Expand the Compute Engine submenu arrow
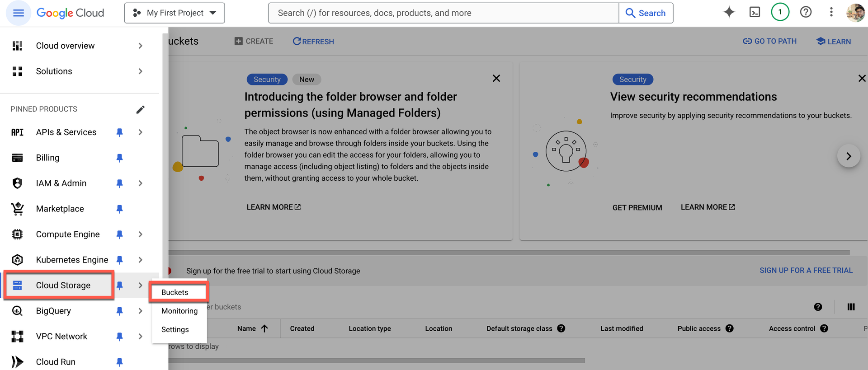 coord(141,234)
